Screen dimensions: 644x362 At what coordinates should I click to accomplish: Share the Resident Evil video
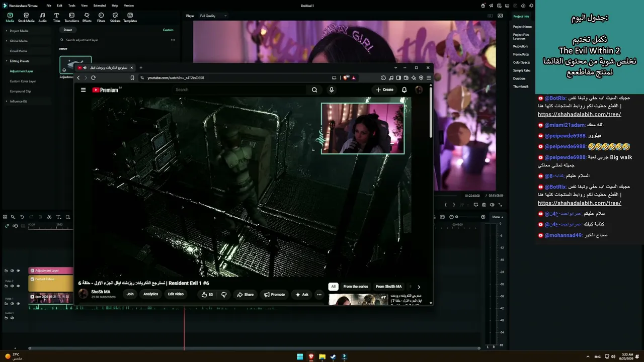coord(246,295)
